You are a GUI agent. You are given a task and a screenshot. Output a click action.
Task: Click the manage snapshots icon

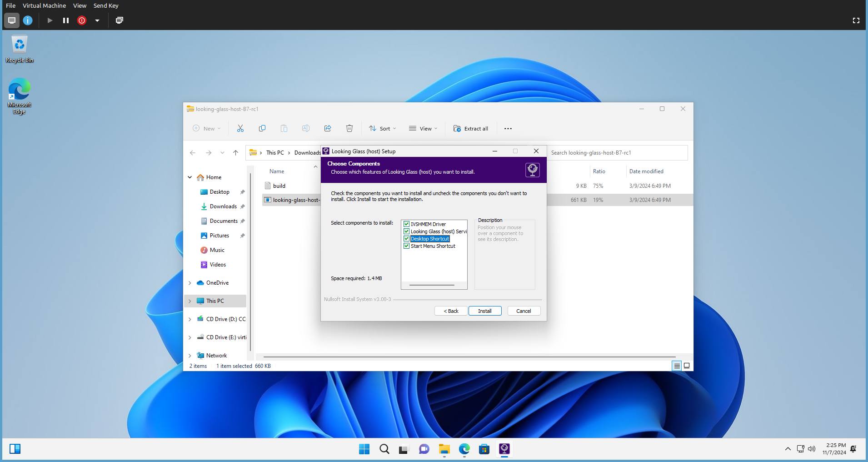point(120,20)
